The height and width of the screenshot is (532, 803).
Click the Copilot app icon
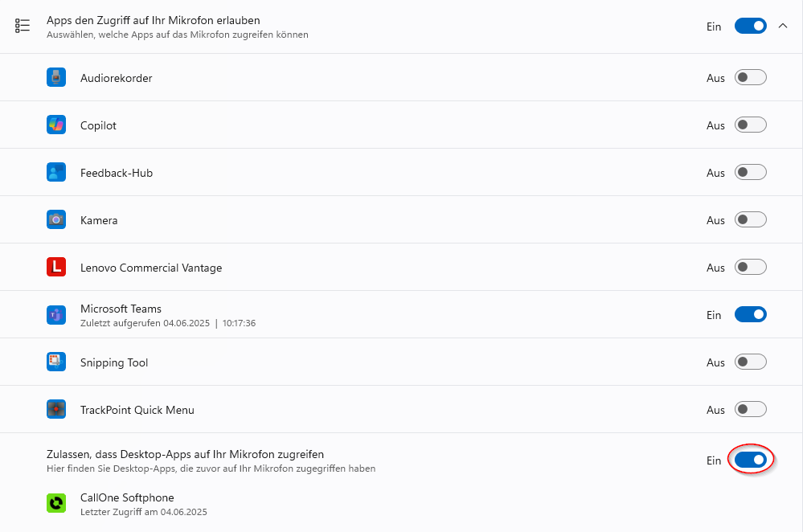click(56, 125)
